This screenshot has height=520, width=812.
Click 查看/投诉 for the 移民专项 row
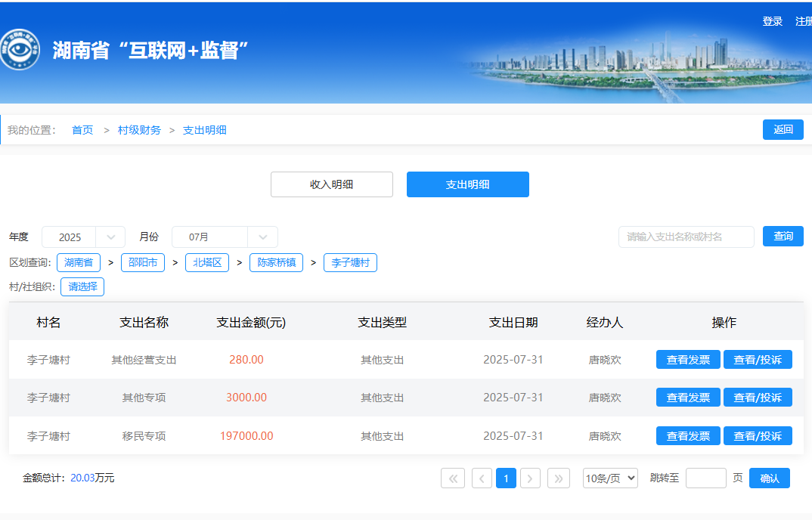tap(758, 436)
